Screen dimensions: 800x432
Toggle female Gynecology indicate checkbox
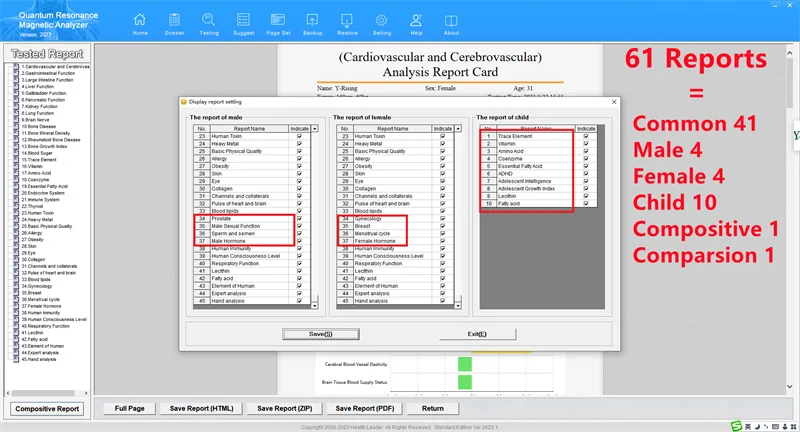point(443,218)
